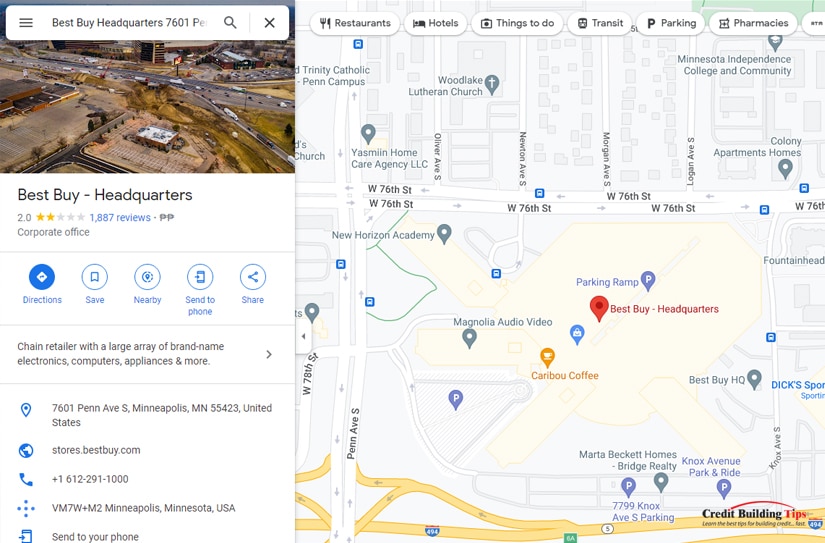Click the Parking Ramp map pin

pos(648,281)
